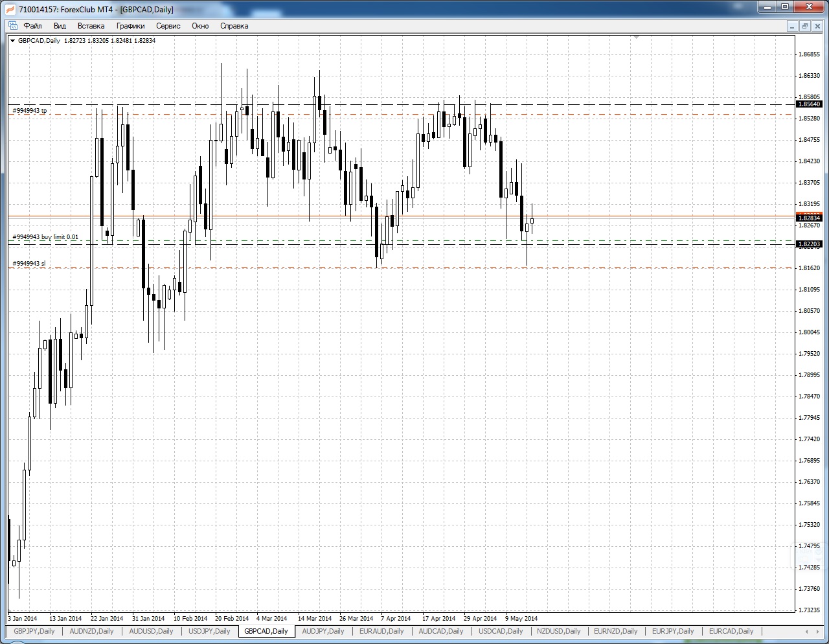
Task: Click the triangle before GBPCAD,Daily chart header
Action: 13,41
